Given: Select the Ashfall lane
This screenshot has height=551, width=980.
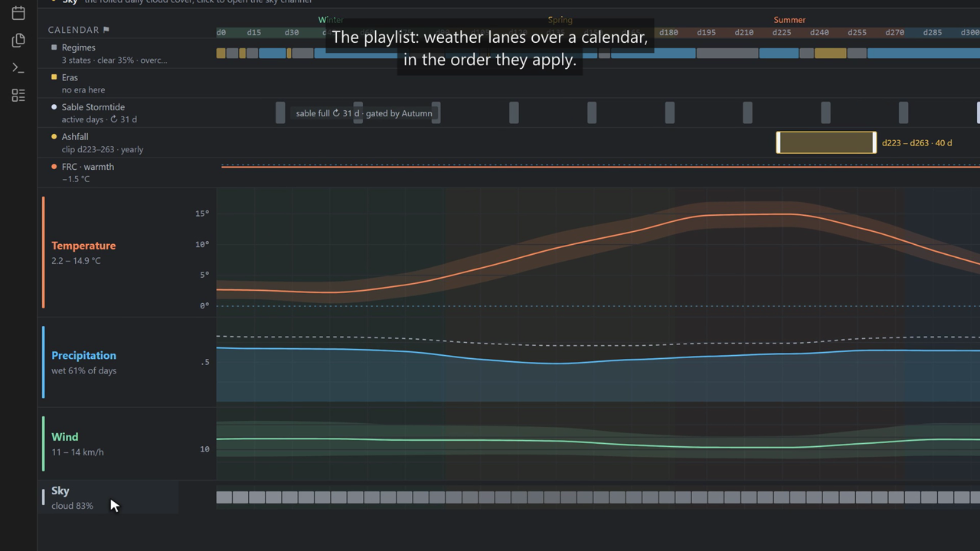Looking at the screenshot, I should click(x=126, y=143).
